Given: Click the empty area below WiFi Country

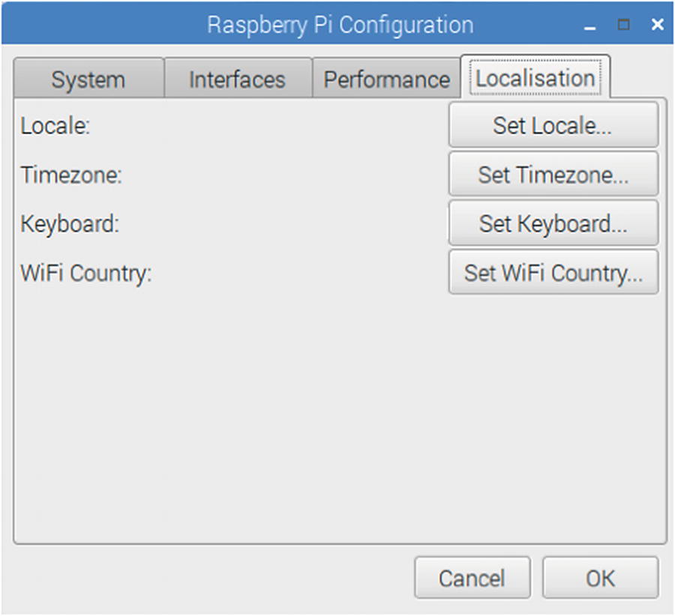Looking at the screenshot, I should pos(337,412).
